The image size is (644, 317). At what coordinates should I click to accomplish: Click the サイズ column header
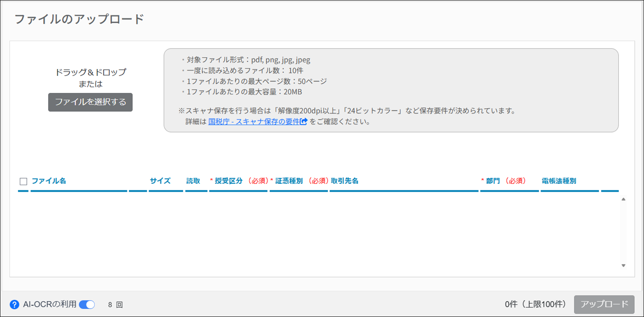[160, 181]
